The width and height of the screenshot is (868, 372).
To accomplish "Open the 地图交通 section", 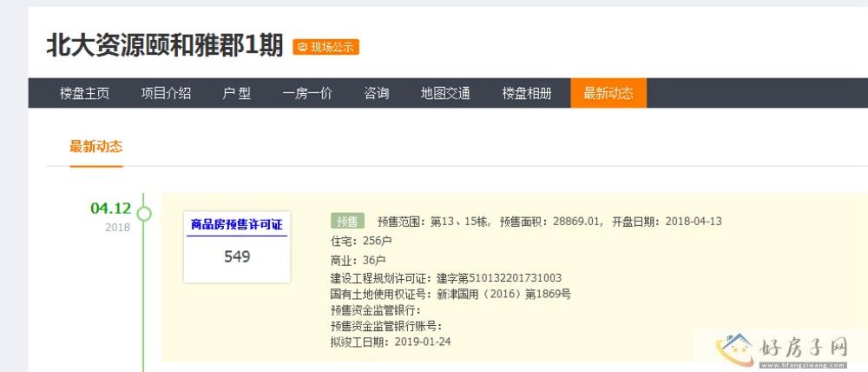I will [x=445, y=94].
